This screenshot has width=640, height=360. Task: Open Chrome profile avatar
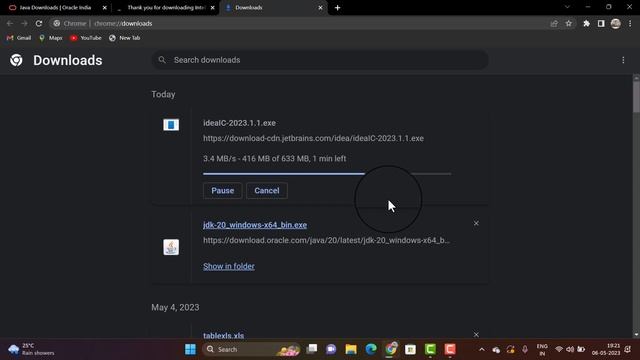[x=616, y=24]
